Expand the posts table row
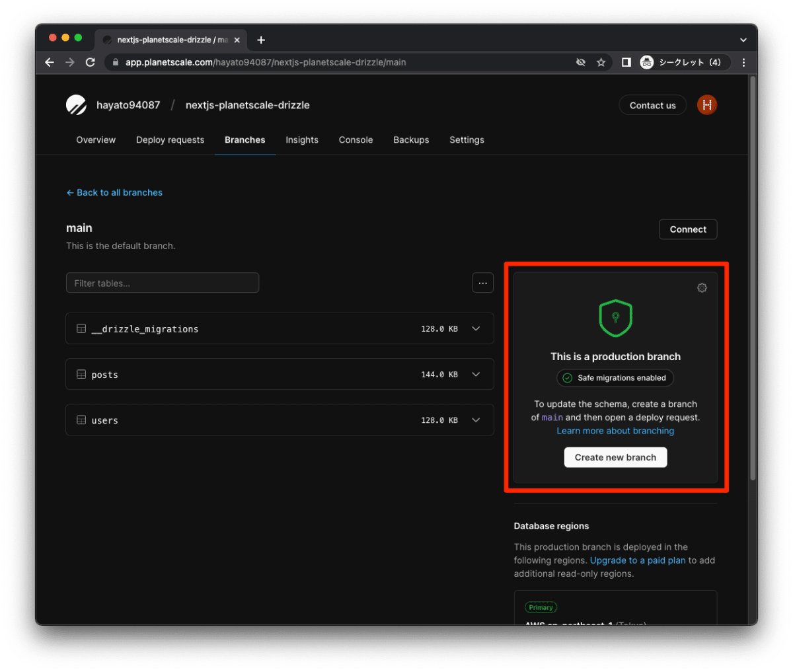The width and height of the screenshot is (793, 672). (x=476, y=374)
